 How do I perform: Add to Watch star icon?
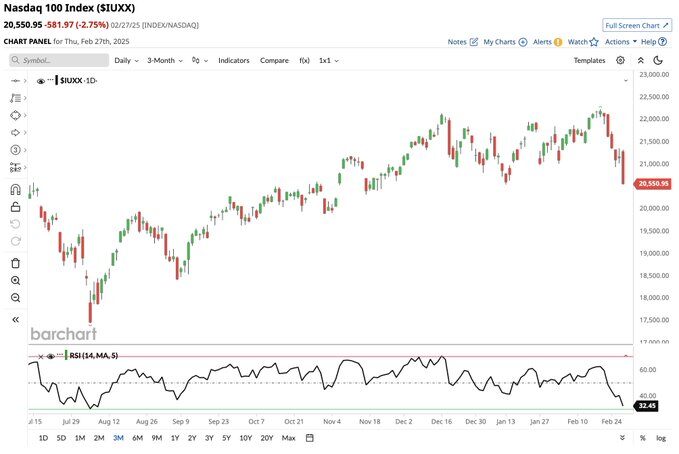594,42
